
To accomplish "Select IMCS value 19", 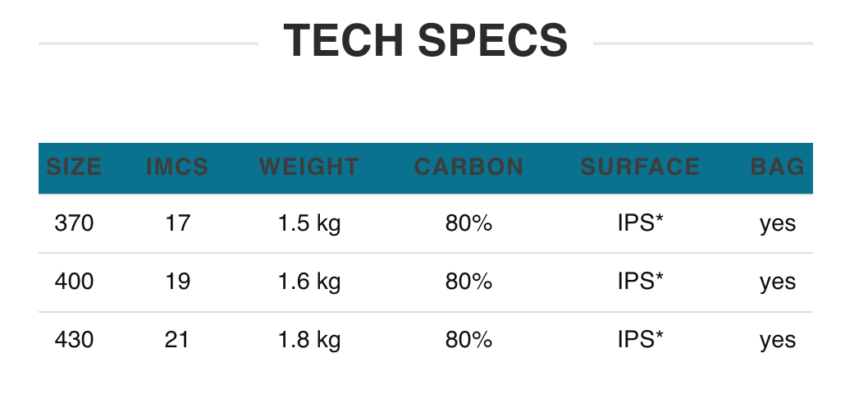I will point(177,282).
